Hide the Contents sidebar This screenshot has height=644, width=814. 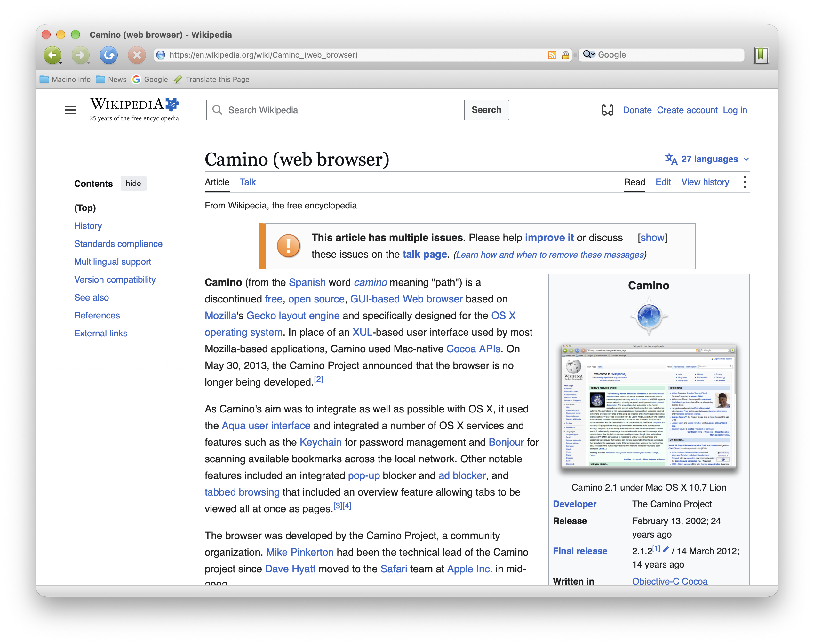133,183
